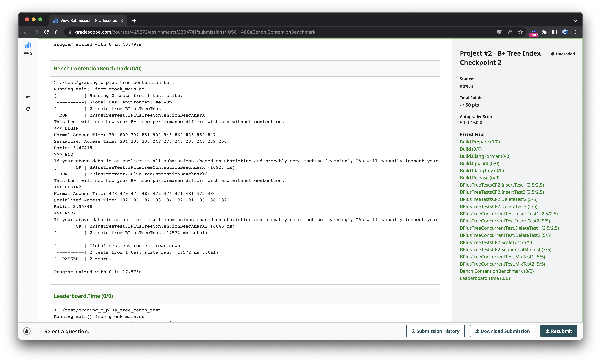
Task: Click the macOS yellow minimize button
Action: click(x=34, y=19)
